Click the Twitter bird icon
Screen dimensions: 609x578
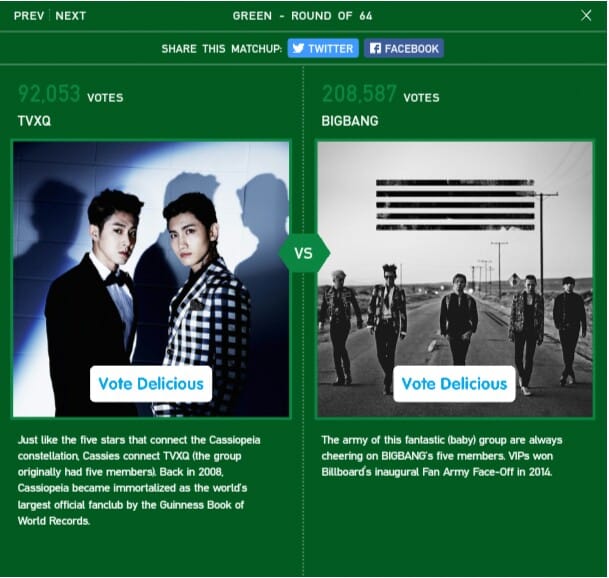tap(298, 48)
